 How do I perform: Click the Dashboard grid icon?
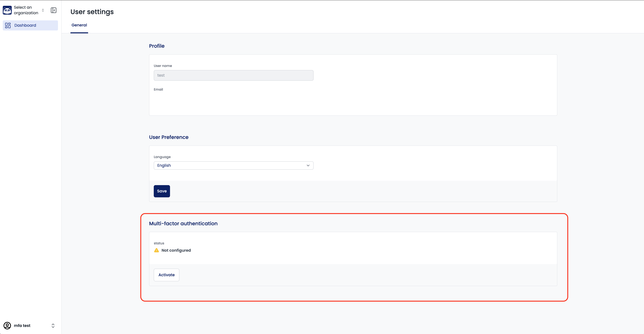8,25
